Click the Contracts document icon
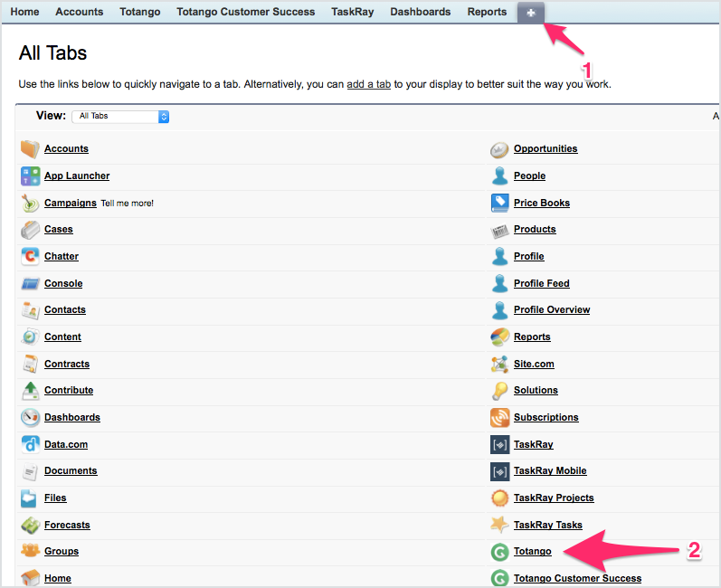 [x=31, y=364]
